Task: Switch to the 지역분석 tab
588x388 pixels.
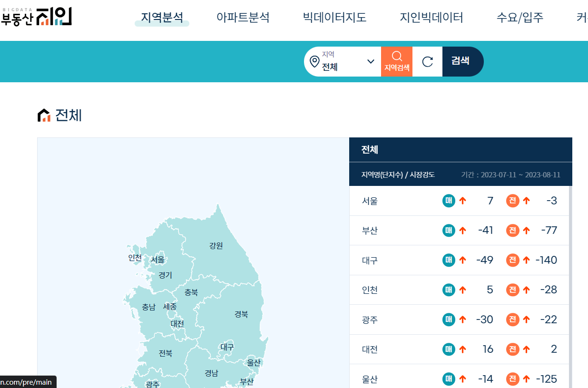Action: [162, 17]
